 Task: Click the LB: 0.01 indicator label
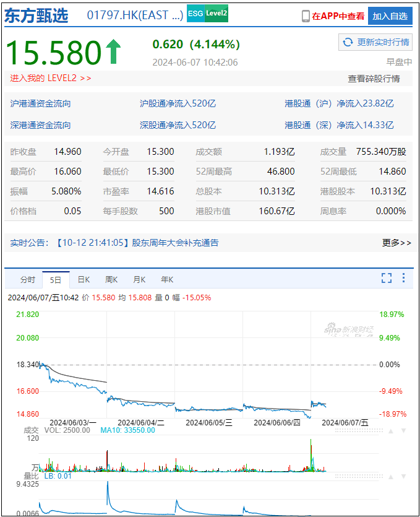(58, 476)
